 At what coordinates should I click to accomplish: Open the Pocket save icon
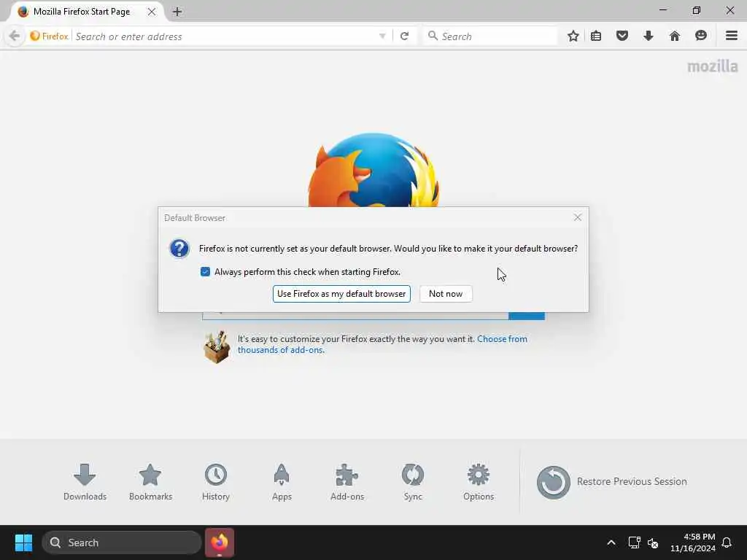point(622,36)
